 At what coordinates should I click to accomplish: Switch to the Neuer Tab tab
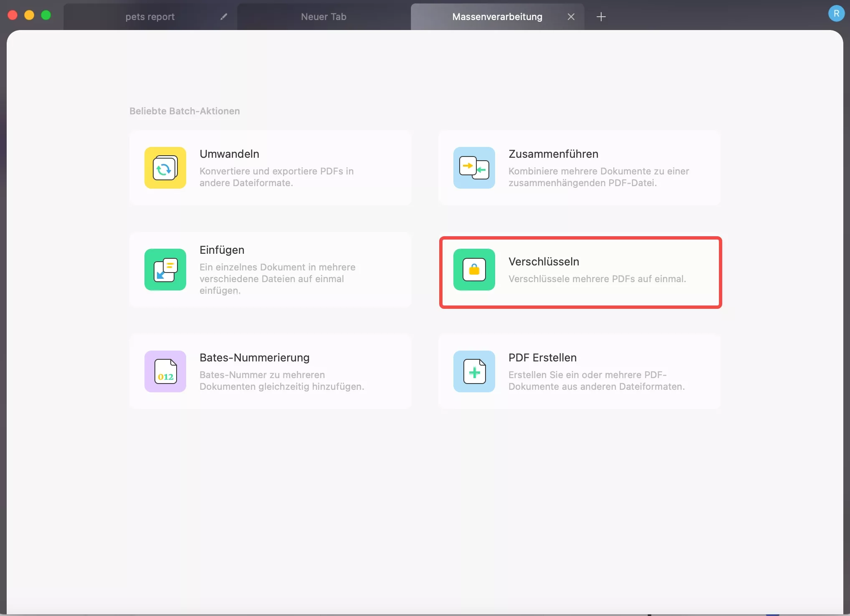(x=324, y=17)
